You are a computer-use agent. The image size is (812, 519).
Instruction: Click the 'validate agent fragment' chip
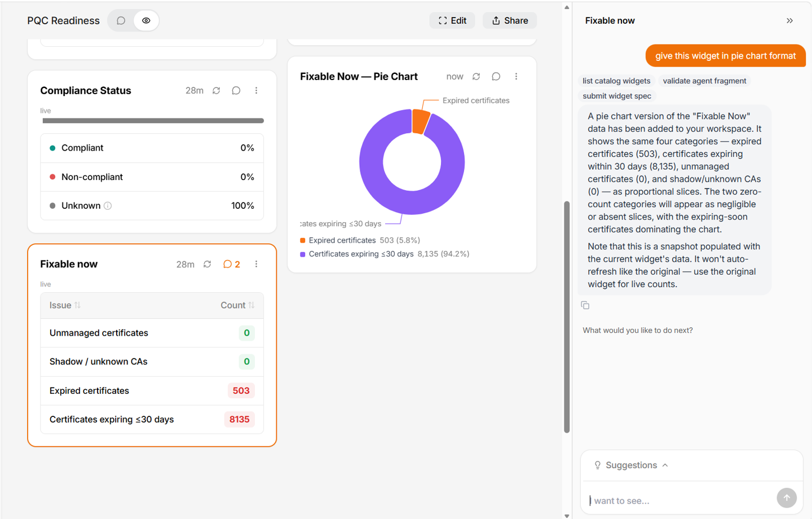click(x=704, y=81)
